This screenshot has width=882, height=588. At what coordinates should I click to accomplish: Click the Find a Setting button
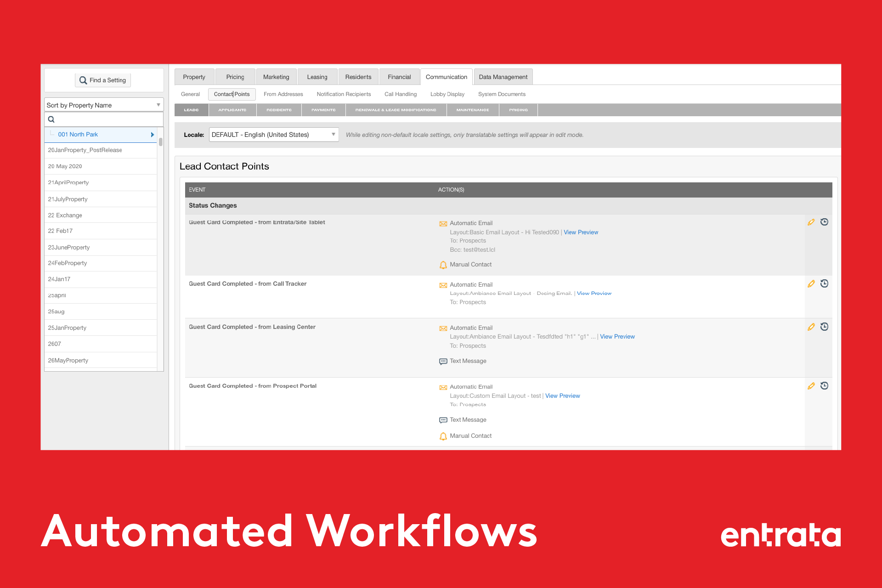(x=103, y=80)
